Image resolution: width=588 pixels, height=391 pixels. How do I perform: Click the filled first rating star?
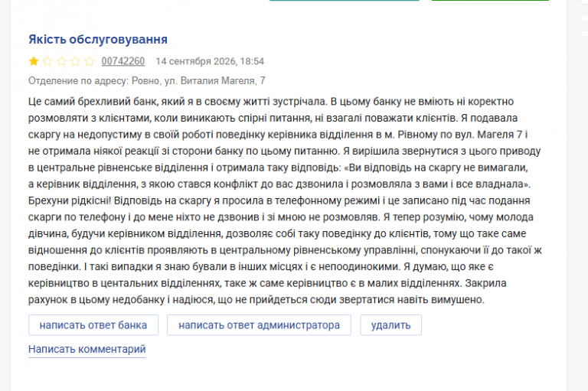click(x=34, y=61)
